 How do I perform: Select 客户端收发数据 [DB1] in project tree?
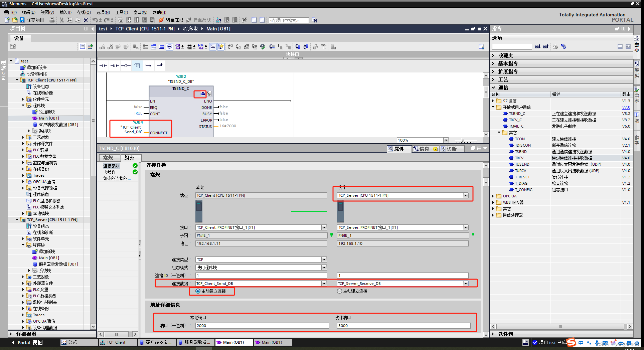(58, 125)
